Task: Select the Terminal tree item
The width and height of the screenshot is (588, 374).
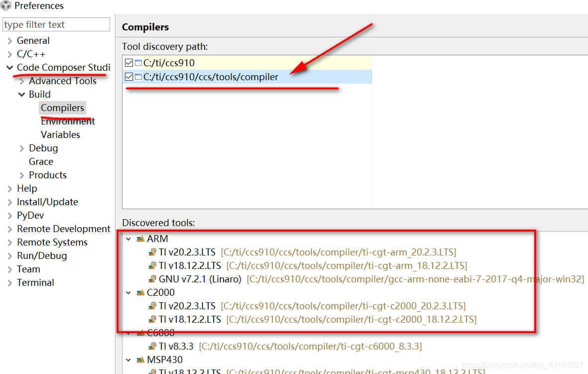Action: point(35,282)
